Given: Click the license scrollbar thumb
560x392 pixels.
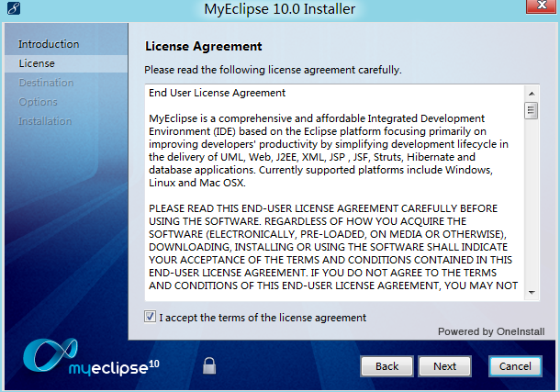Looking at the screenshot, I should (531, 111).
